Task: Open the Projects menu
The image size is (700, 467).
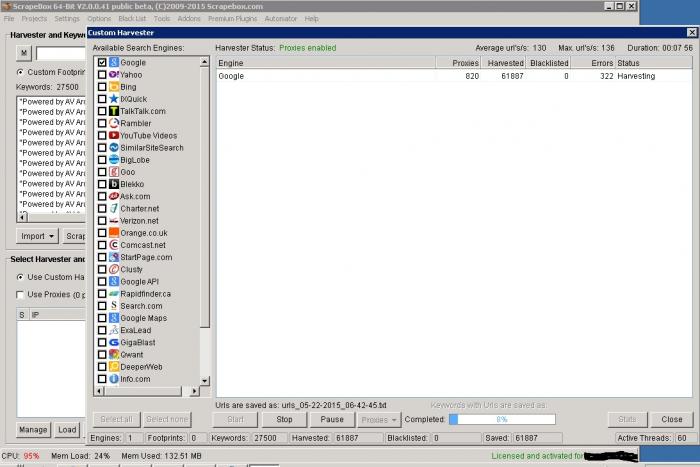Action: (34, 19)
